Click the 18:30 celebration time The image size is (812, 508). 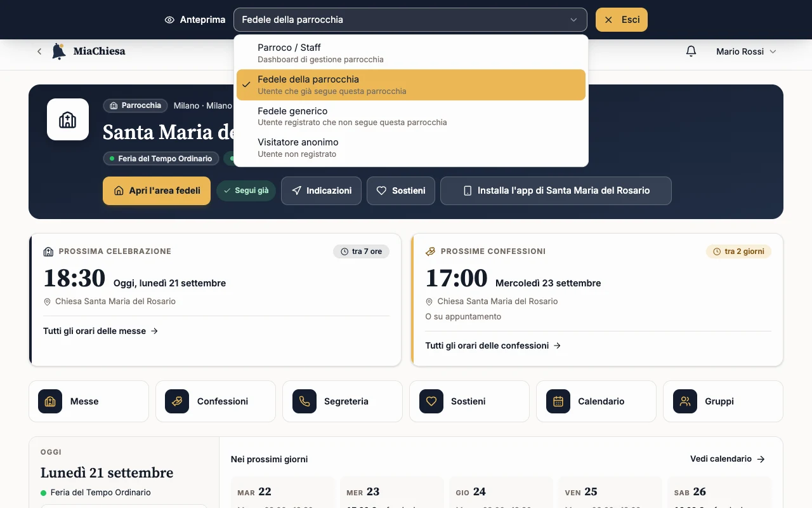pyautogui.click(x=74, y=279)
